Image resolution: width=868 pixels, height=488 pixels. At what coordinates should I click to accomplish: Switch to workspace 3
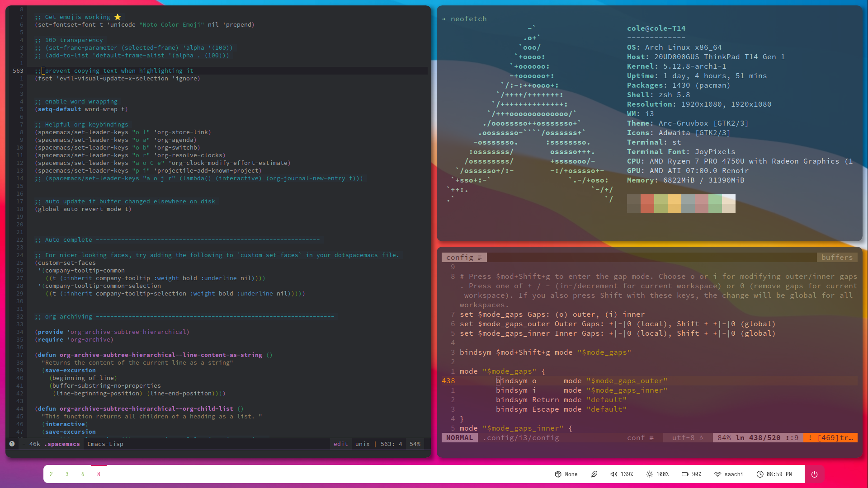[67, 474]
